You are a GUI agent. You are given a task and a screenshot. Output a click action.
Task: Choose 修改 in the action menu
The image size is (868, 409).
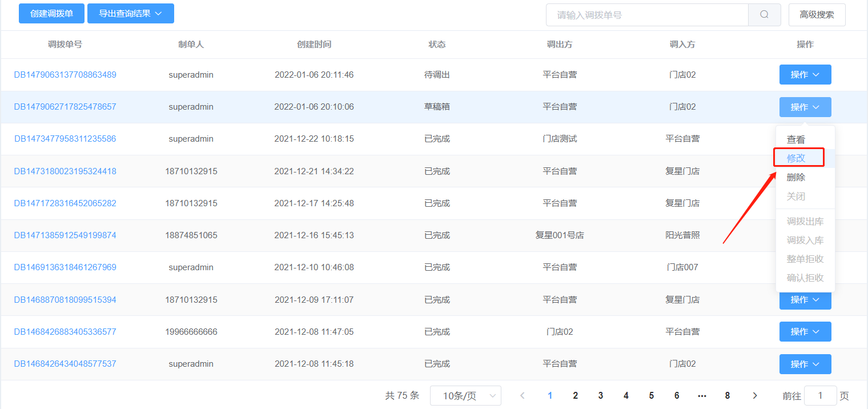[x=805, y=158]
